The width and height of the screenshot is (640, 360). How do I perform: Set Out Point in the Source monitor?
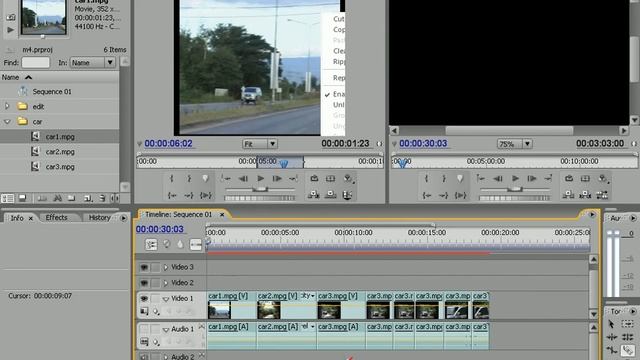(x=189, y=178)
